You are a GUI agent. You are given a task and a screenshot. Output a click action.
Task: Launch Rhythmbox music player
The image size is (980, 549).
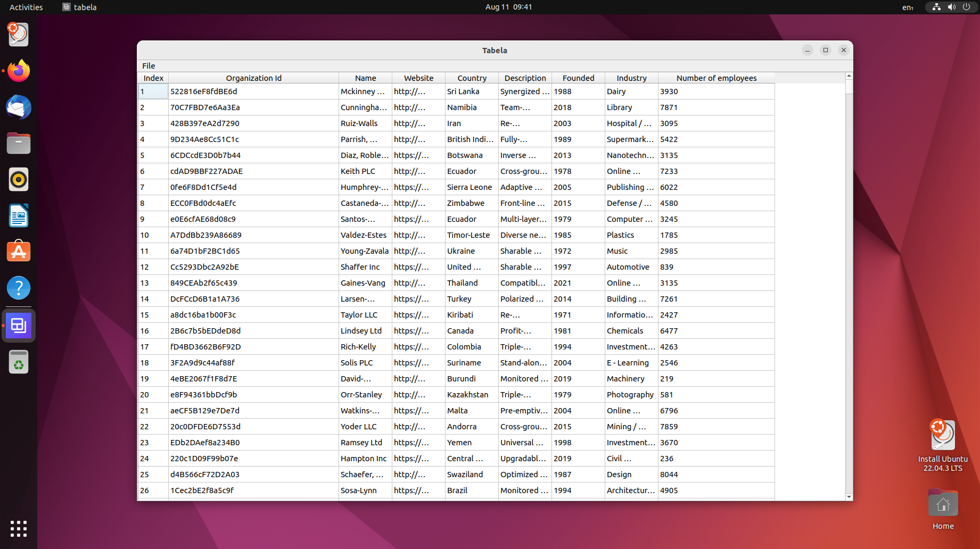[x=19, y=179]
